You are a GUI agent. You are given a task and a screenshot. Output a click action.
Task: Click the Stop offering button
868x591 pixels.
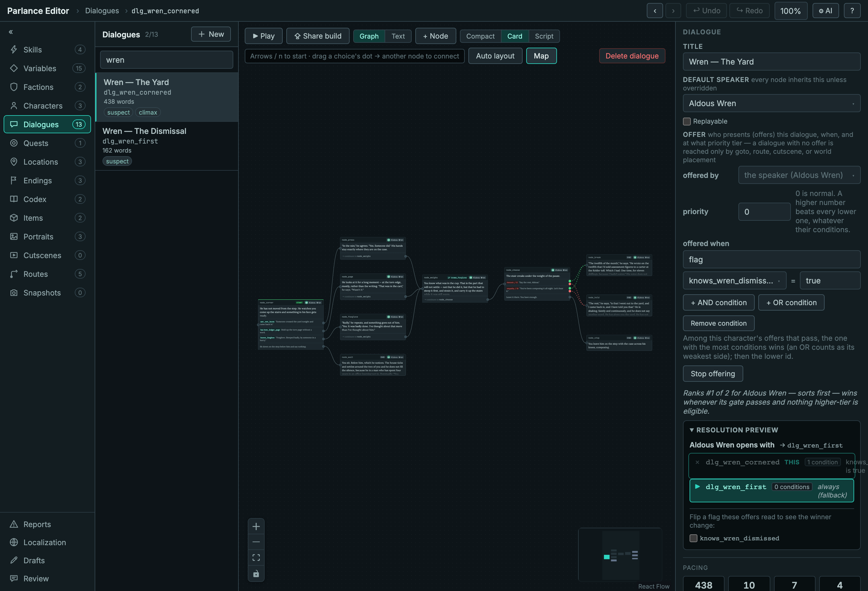[x=712, y=374]
